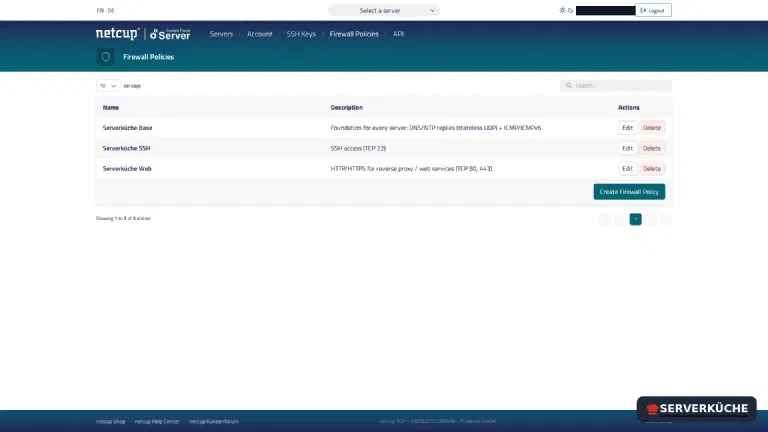Delete the Serverküche SSH policy
Screen dimensions: 768x432
pyautogui.click(x=651, y=148)
